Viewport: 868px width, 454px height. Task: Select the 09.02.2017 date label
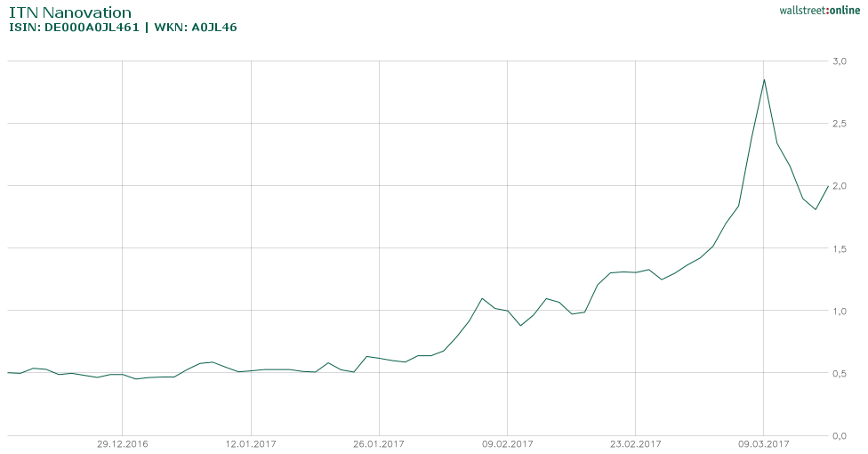(x=507, y=443)
